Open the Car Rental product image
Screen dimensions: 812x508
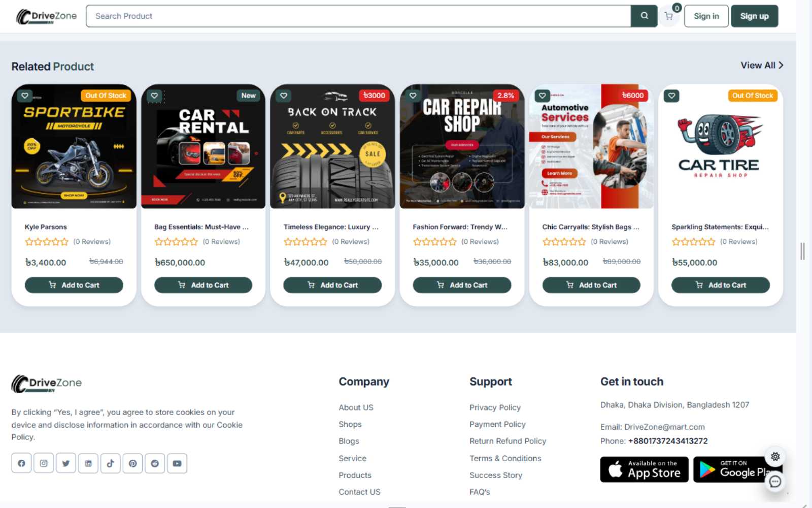[x=203, y=146]
